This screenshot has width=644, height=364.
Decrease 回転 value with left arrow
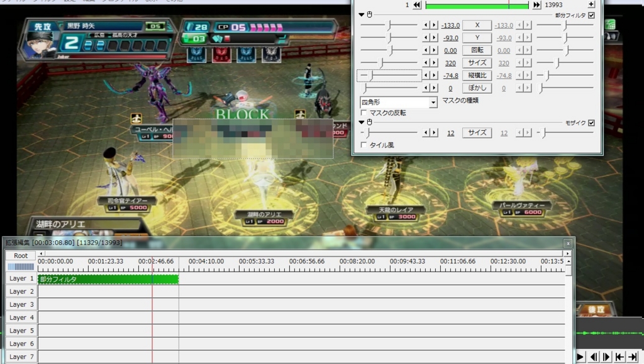click(x=426, y=50)
